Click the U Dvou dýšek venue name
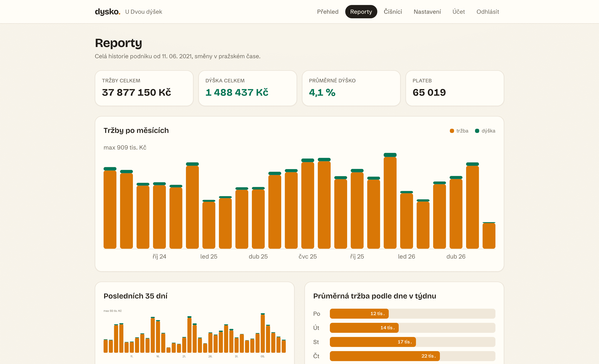599x364 pixels. click(x=144, y=12)
